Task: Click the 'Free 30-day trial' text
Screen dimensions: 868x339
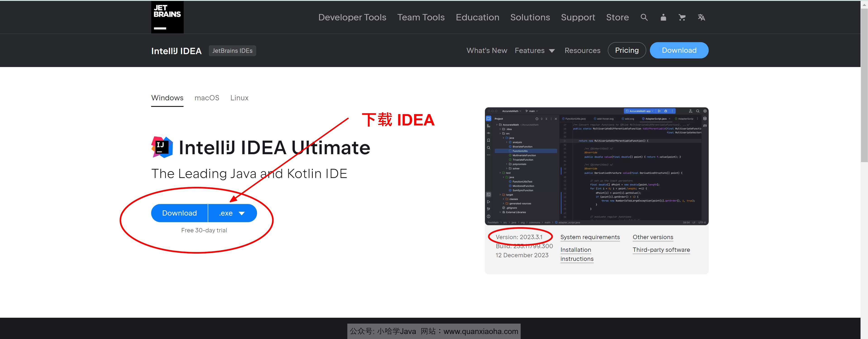Action: (x=204, y=230)
